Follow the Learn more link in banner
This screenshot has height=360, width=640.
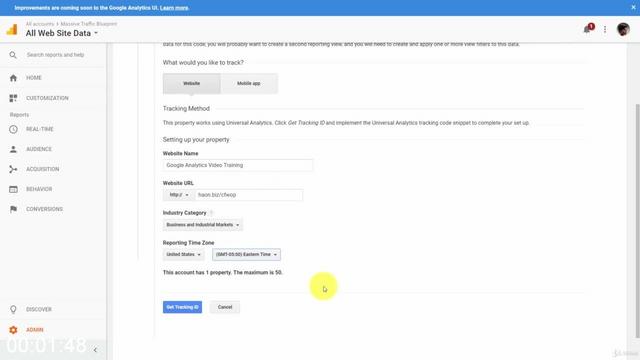pyautogui.click(x=174, y=8)
